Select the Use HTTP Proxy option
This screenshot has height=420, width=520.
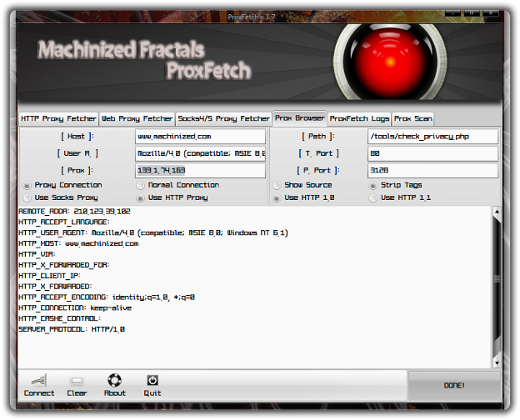pyautogui.click(x=141, y=198)
